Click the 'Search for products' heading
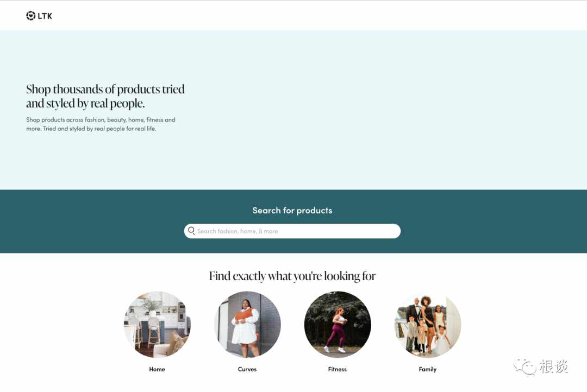The height and width of the screenshot is (392, 587). (292, 210)
